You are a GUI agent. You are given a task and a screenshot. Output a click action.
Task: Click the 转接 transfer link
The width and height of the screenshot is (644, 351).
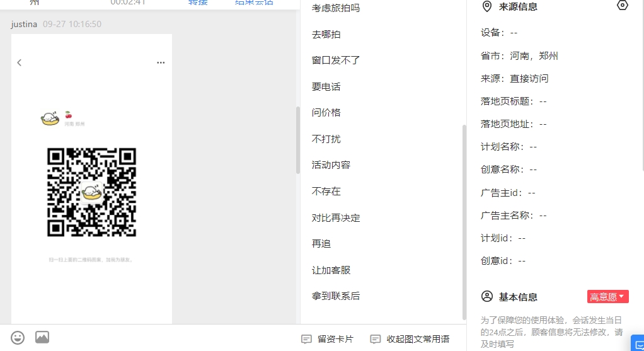tap(198, 2)
